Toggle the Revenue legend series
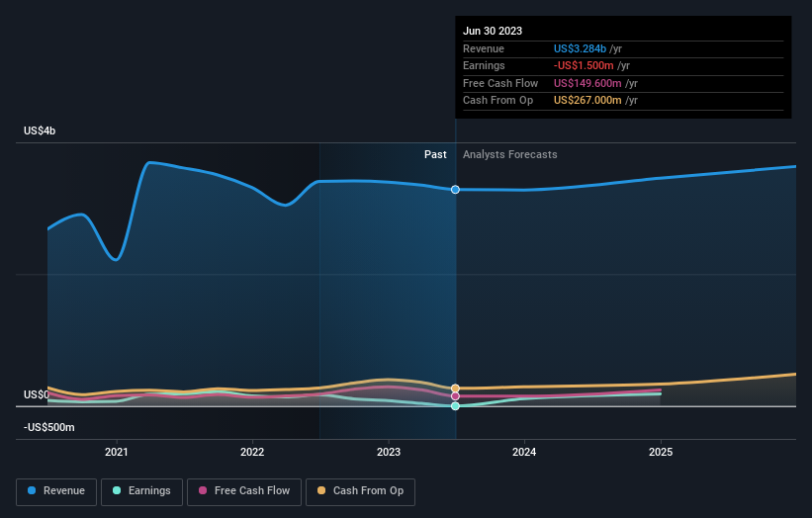 click(56, 491)
